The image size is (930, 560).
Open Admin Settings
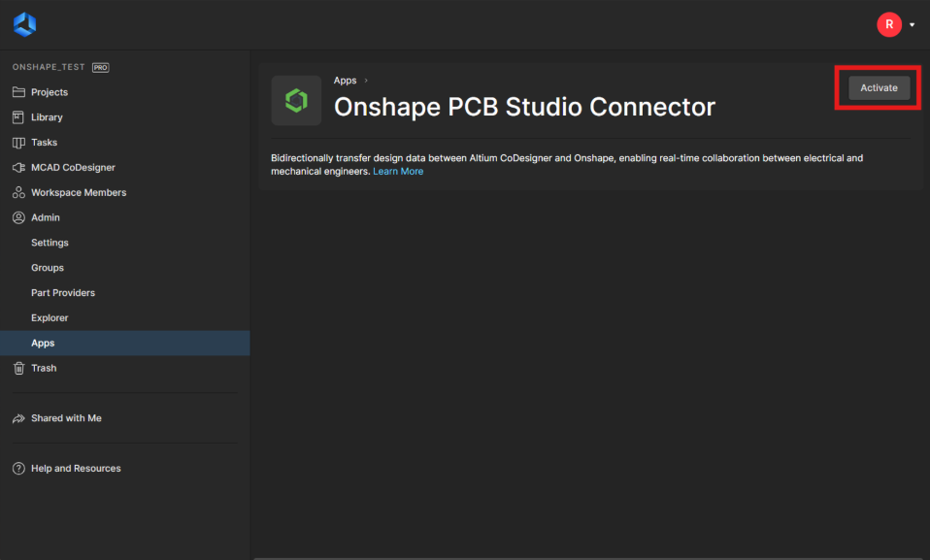click(x=50, y=243)
